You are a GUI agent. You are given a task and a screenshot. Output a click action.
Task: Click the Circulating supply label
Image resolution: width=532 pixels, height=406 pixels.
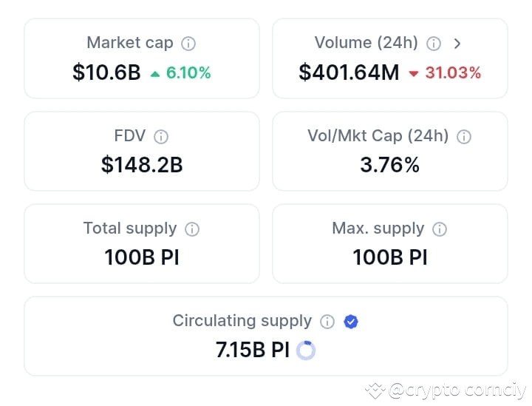point(242,321)
